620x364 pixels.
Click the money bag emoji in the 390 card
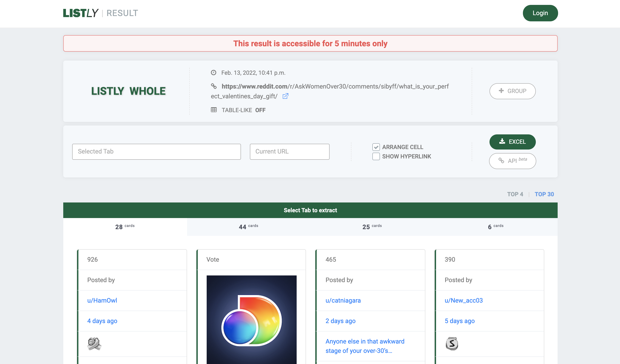[452, 343]
